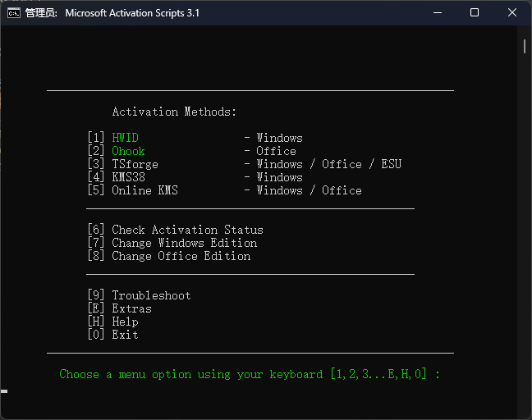Minimize the Microsoft Activation Scripts window
Image resolution: width=532 pixels, height=420 pixels.
click(x=438, y=13)
